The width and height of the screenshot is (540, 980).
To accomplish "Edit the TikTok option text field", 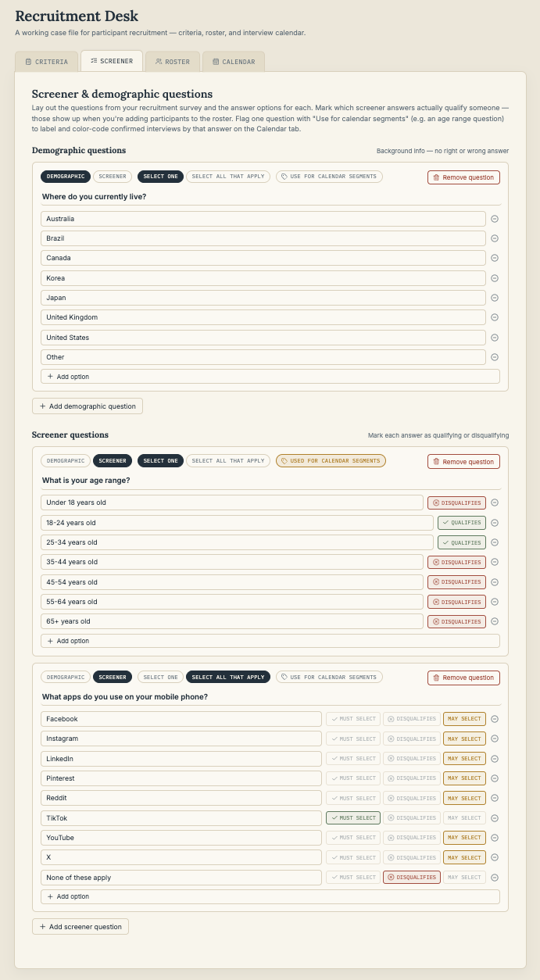I will [x=181, y=818].
